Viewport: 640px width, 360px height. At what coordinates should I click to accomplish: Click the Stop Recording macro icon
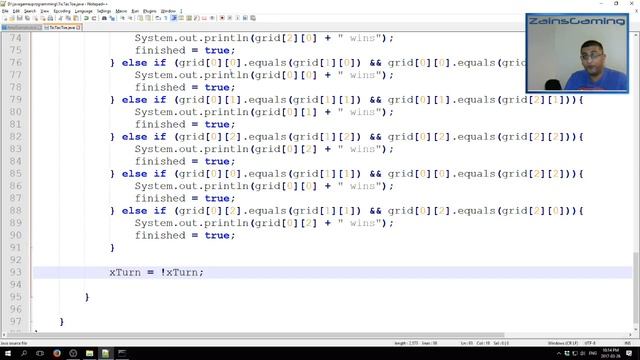[229, 18]
